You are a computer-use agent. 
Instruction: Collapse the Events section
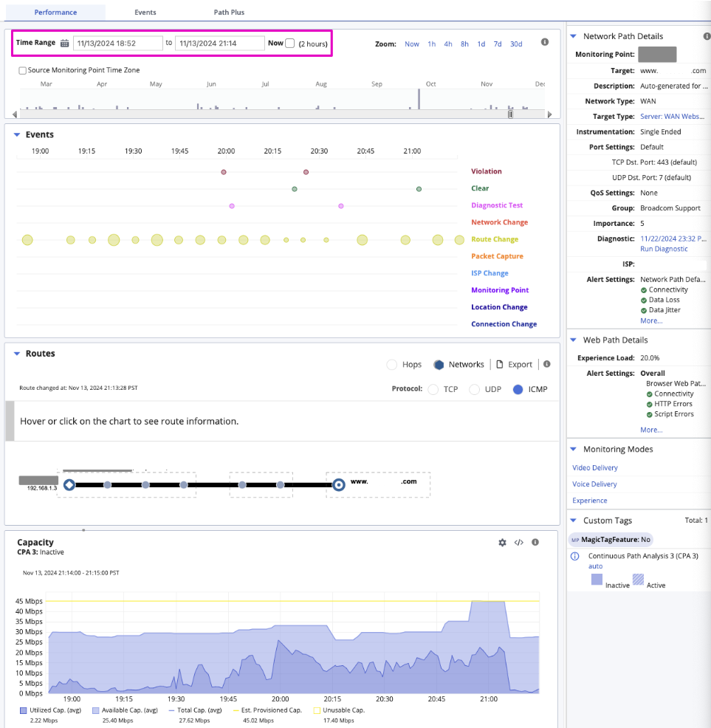coord(16,135)
